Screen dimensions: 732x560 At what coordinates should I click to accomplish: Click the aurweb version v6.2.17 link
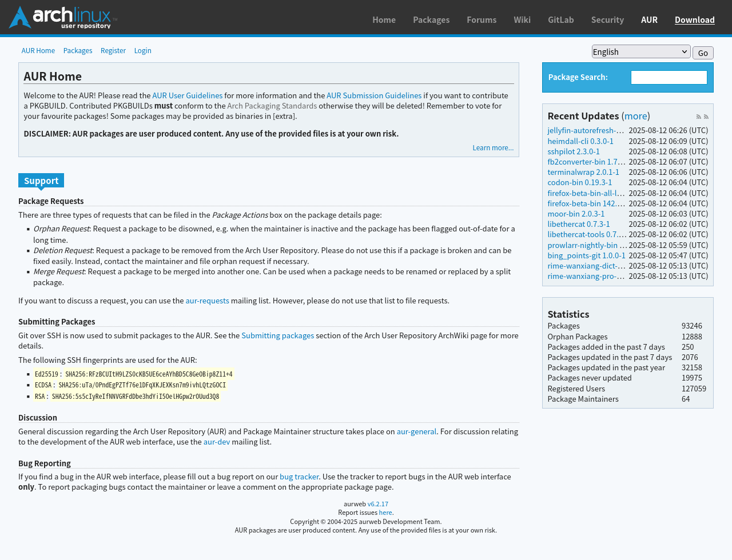point(378,504)
